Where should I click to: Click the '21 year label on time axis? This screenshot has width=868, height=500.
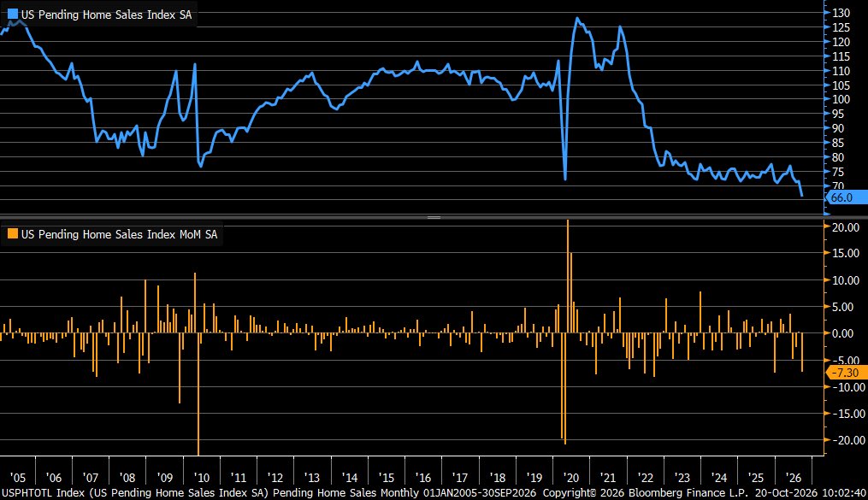607,477
